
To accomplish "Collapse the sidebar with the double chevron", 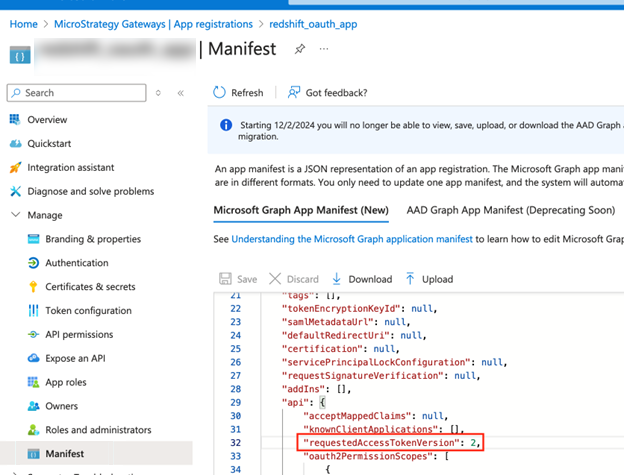I will click(x=181, y=93).
